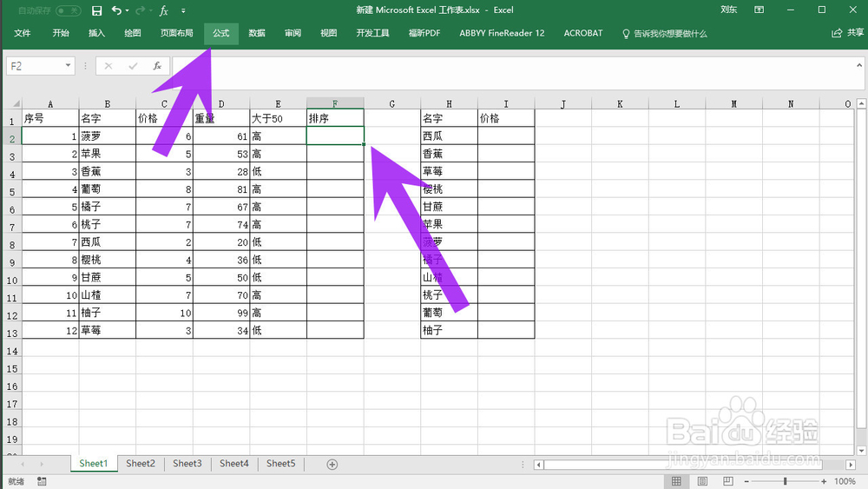Select column F header
Screen dimensions: 868x489
[x=335, y=103]
